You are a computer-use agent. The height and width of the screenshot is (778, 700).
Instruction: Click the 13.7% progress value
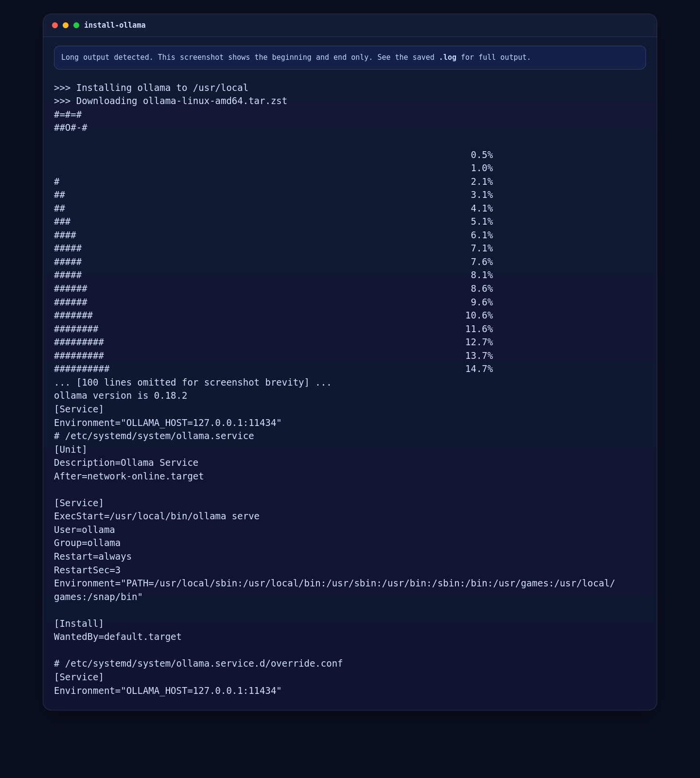pyautogui.click(x=479, y=356)
